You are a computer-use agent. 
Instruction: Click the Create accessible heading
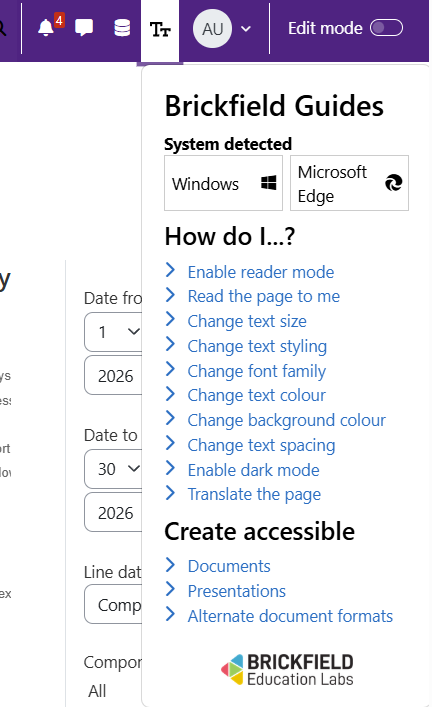[x=259, y=531]
